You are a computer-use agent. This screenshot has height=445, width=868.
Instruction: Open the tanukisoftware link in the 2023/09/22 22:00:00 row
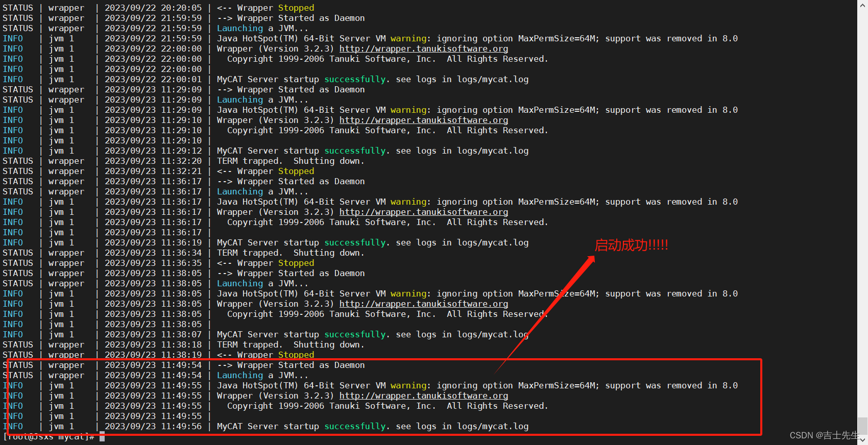coord(424,49)
